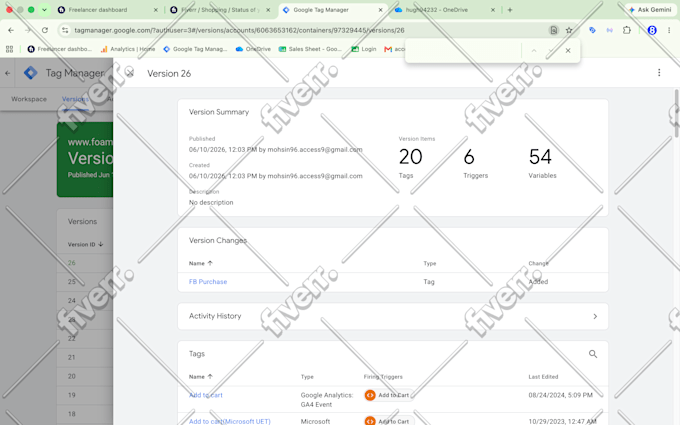Click the panel vertical scrollbar
Viewport: 680px width, 425px height.
[x=676, y=114]
